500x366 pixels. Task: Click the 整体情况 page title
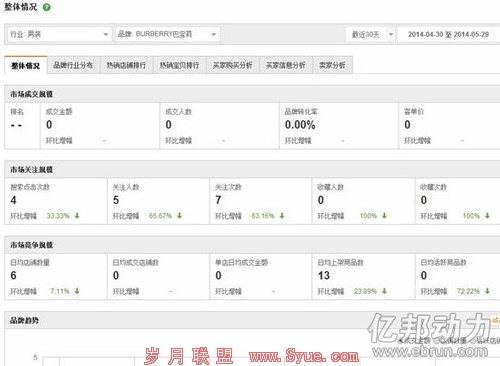coord(21,7)
